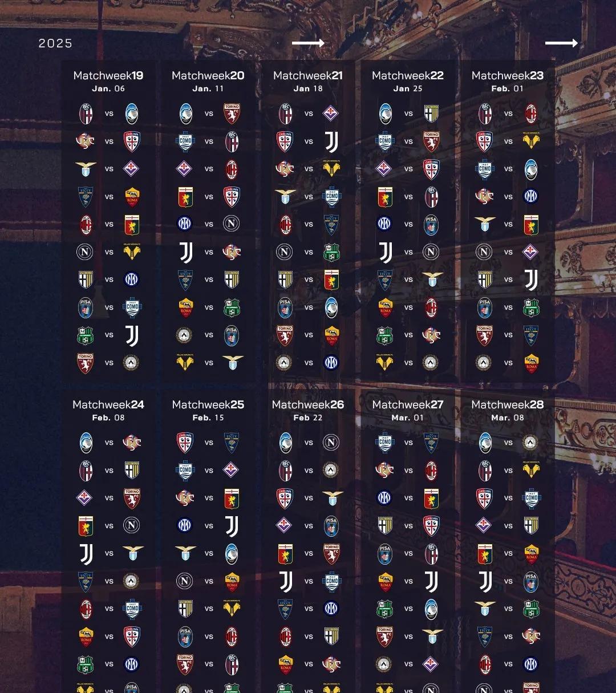616x693 pixels.
Task: Click the AC Milan crest in Matchweek23
Action: click(x=531, y=114)
